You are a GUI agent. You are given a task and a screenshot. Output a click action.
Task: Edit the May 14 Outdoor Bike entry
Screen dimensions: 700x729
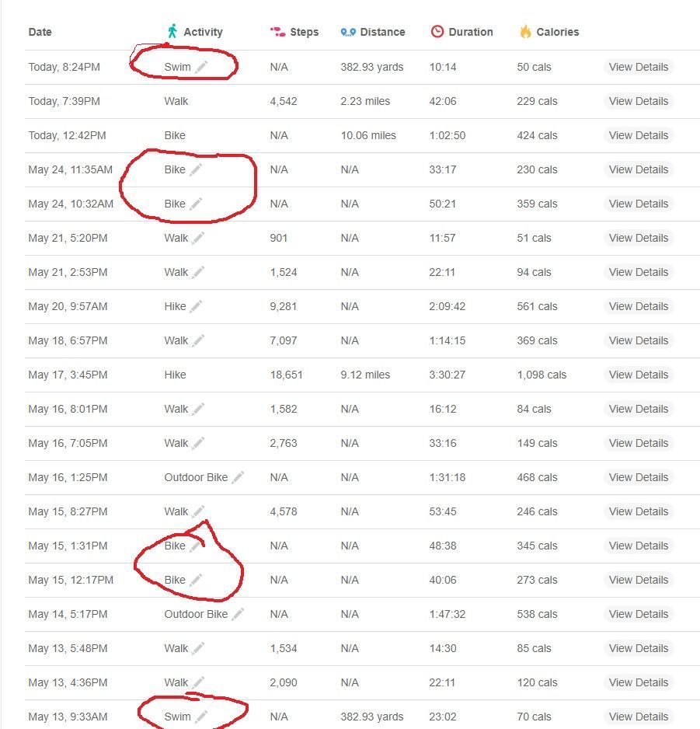tap(238, 614)
